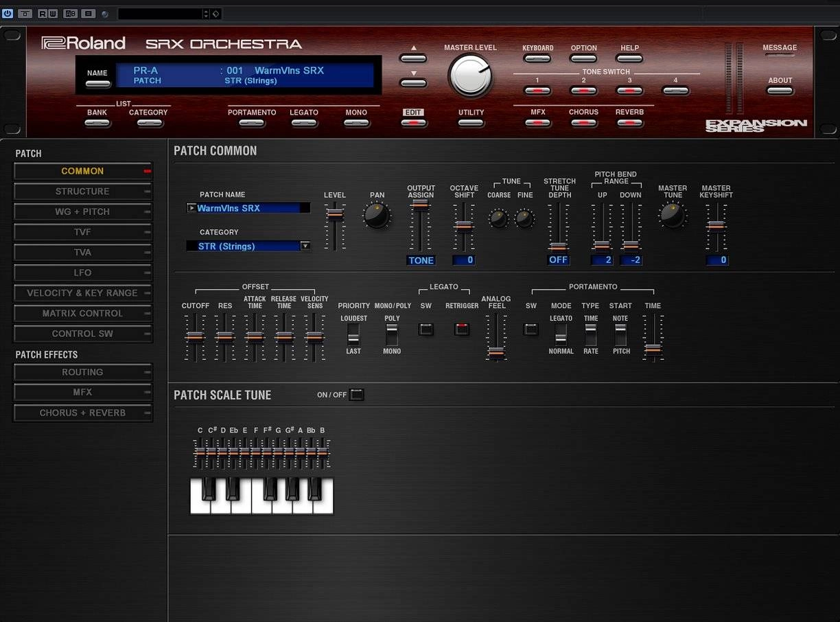Open the HELP button
The height and width of the screenshot is (622, 840).
(x=629, y=59)
